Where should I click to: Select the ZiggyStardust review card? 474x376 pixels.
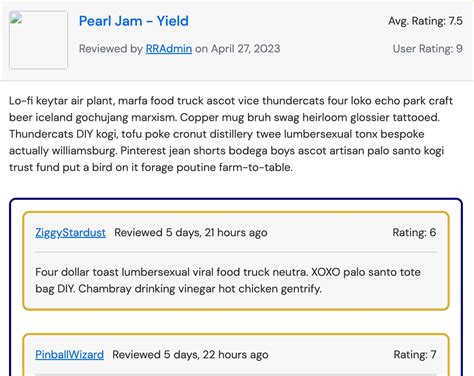click(236, 261)
